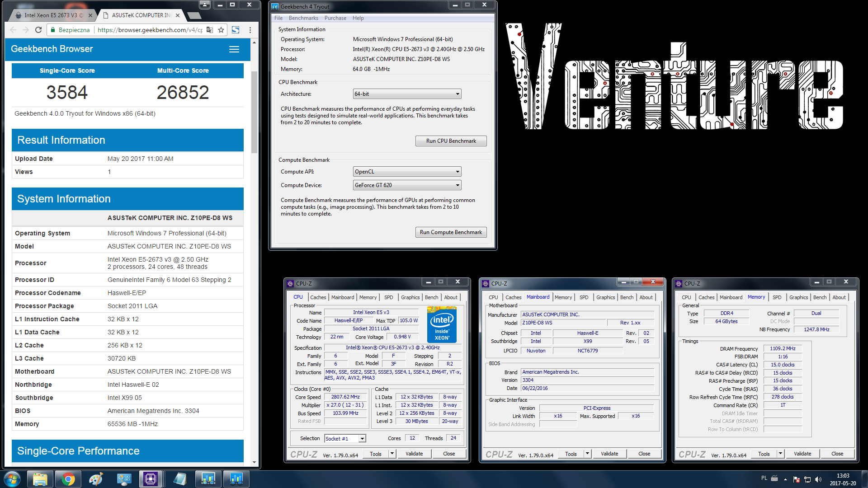Open Notepad from the taskbar
The width and height of the screenshot is (868, 488).
click(180, 479)
